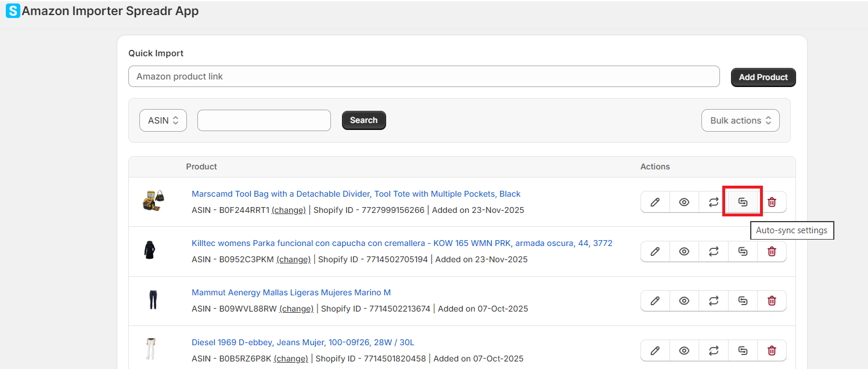Open Marscamd Tool Bag product link
The height and width of the screenshot is (369, 868).
click(x=356, y=194)
